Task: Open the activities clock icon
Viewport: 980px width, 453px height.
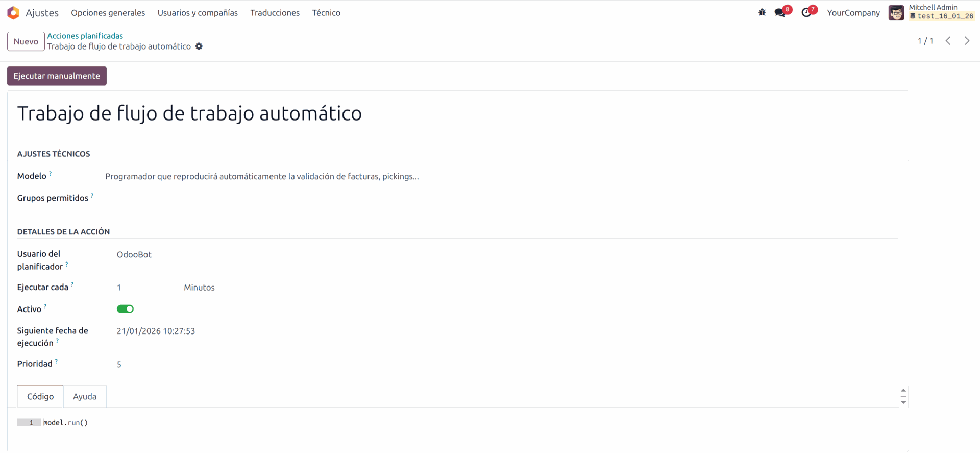Action: tap(806, 13)
